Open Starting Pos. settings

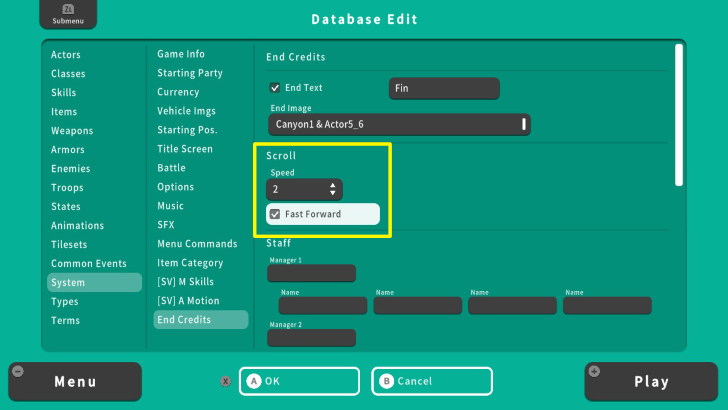tap(187, 130)
